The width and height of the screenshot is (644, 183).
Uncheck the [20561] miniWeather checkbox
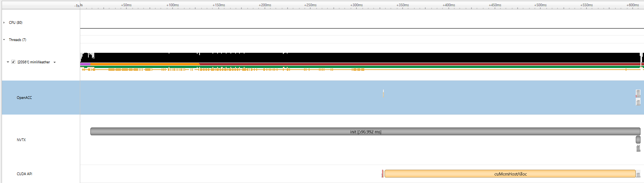13,62
